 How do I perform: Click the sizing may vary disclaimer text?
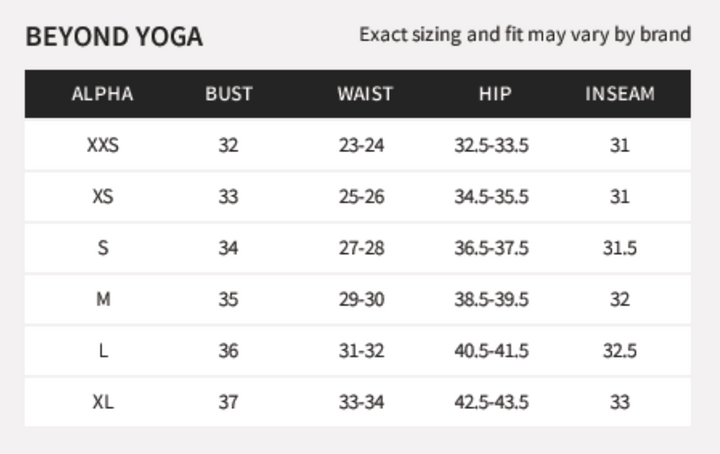pyautogui.click(x=525, y=35)
